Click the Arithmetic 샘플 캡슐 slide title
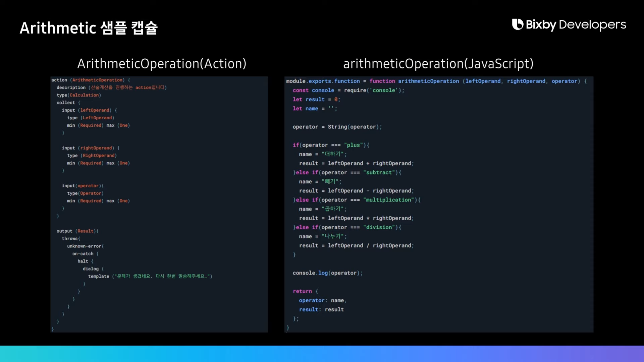 coord(89,28)
